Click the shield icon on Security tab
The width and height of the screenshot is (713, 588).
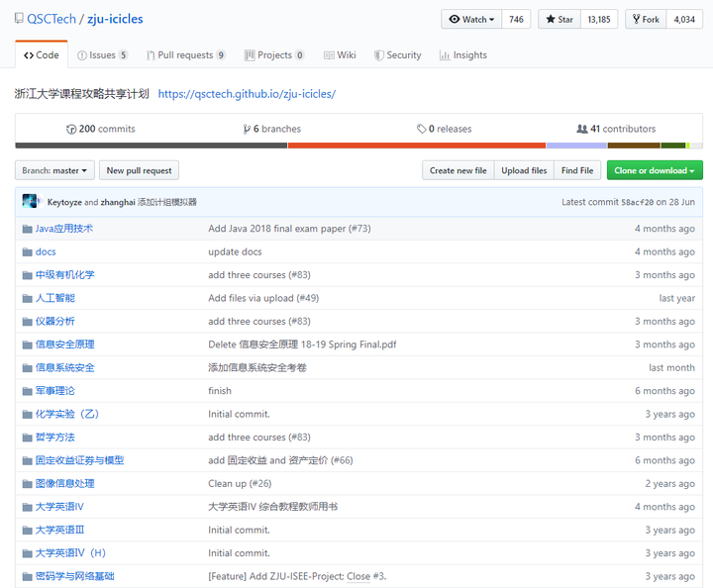(378, 55)
